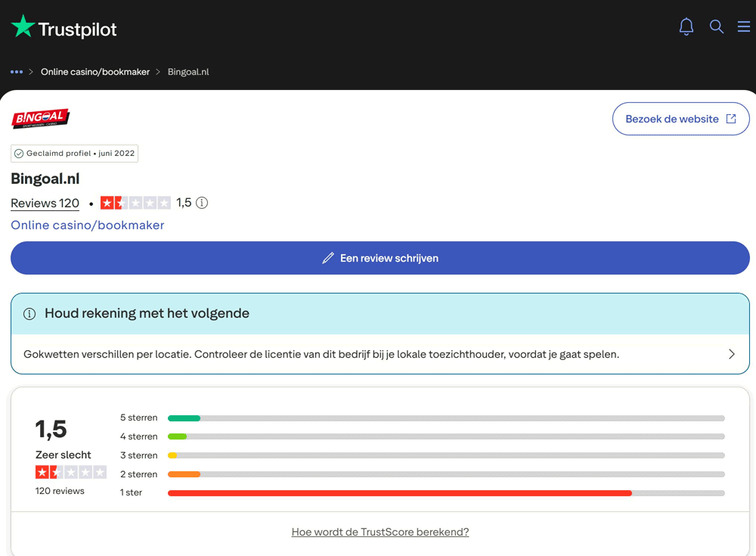
Task: Filter by 3 sterren row
Action: [x=422, y=455]
